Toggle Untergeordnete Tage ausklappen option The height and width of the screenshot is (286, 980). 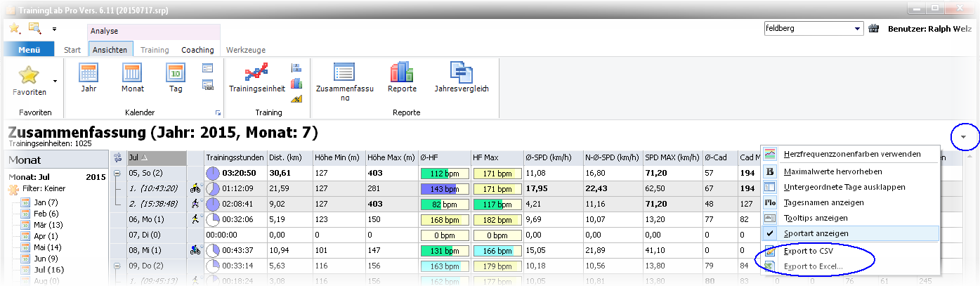click(x=850, y=187)
